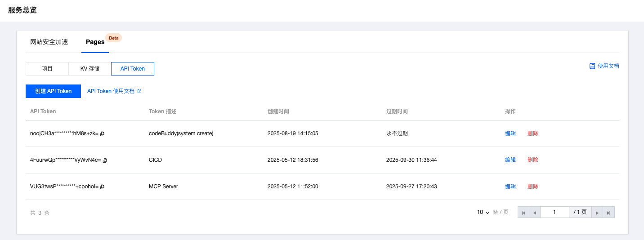Click 创建 API Token button
Image resolution: width=644 pixels, height=240 pixels.
(53, 91)
